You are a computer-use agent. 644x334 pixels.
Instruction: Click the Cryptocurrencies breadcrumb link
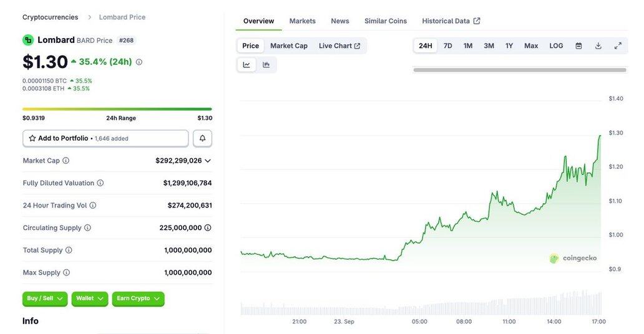point(50,17)
